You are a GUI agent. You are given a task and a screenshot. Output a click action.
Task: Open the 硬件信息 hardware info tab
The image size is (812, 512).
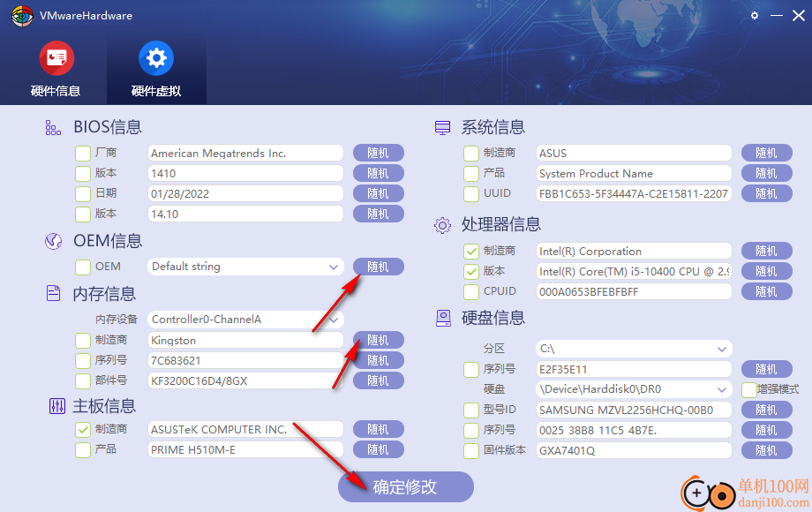click(x=56, y=69)
